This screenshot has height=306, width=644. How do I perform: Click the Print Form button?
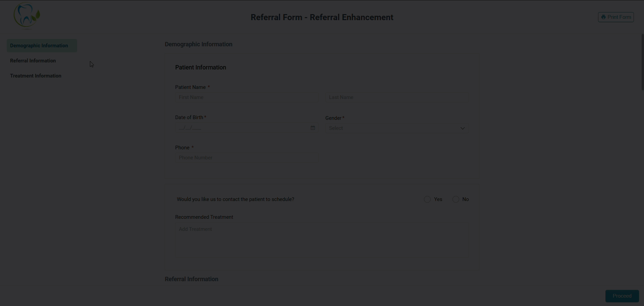pyautogui.click(x=616, y=17)
